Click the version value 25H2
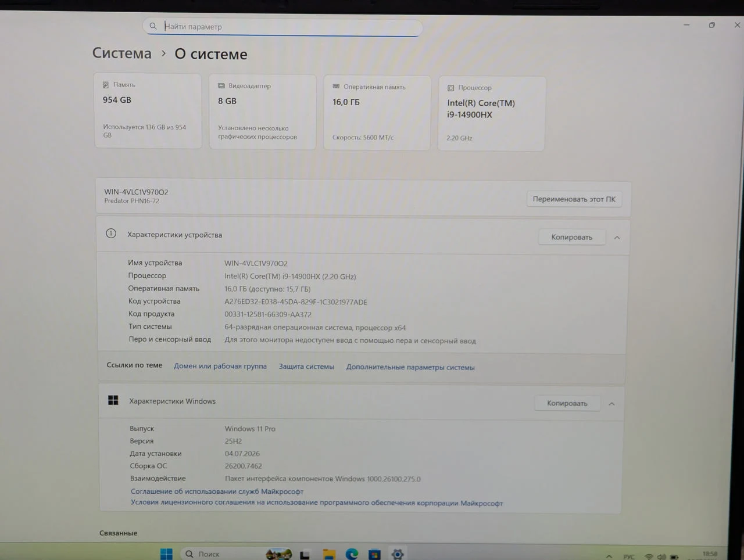The width and height of the screenshot is (744, 560). click(233, 441)
